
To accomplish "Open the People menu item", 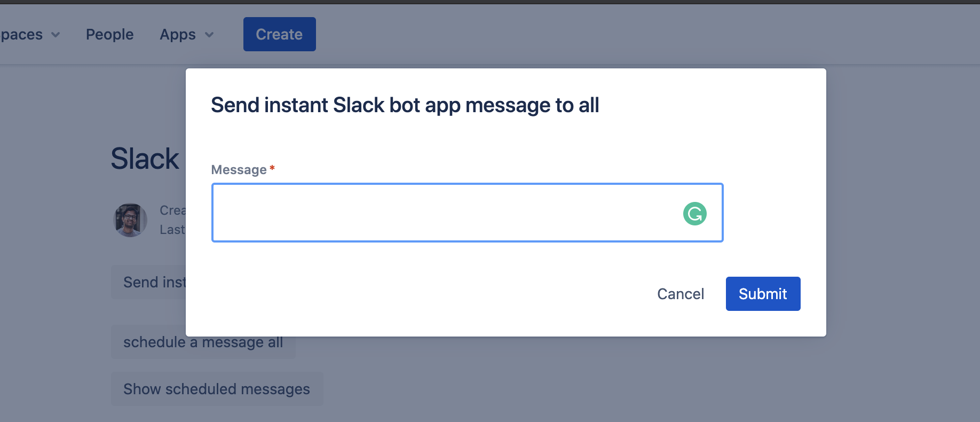I will point(110,34).
